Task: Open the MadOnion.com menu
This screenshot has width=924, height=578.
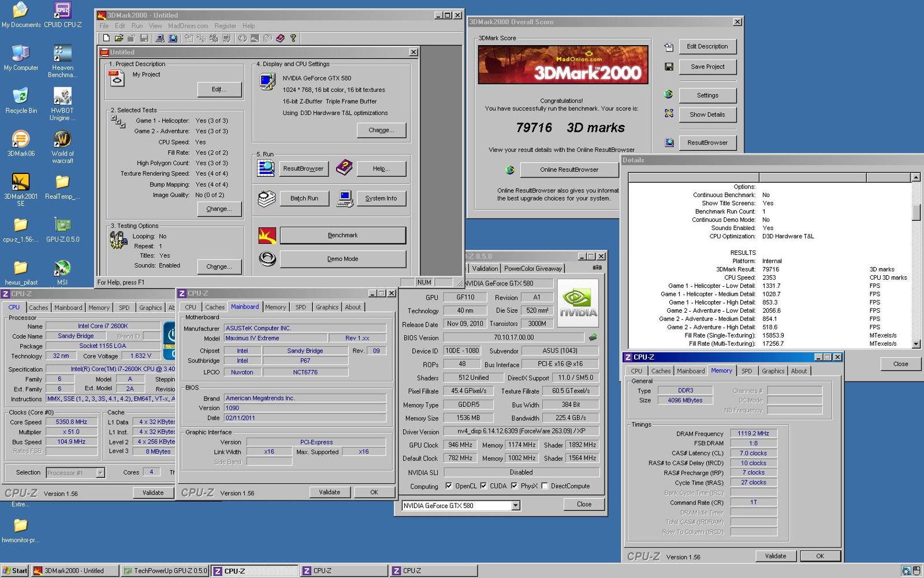Action: coord(188,26)
